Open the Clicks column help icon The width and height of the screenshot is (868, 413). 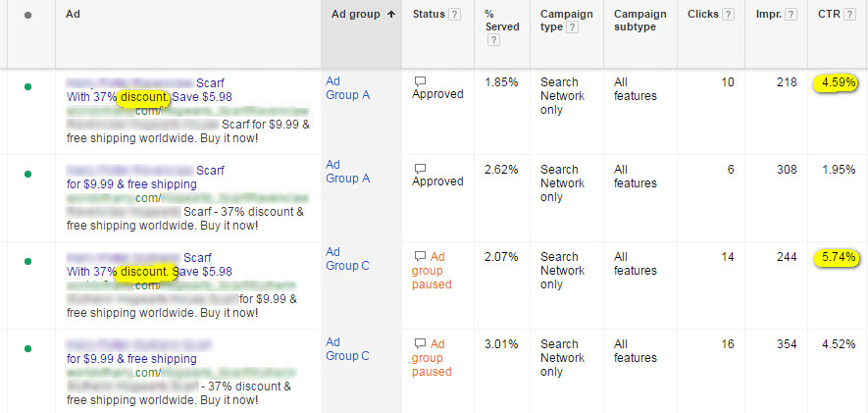point(729,15)
